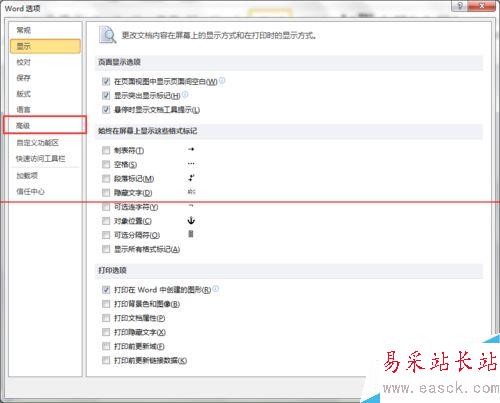Toggle 显示突出显示标记 checkbox
Image resolution: width=500 pixels, height=403 pixels.
coord(106,96)
